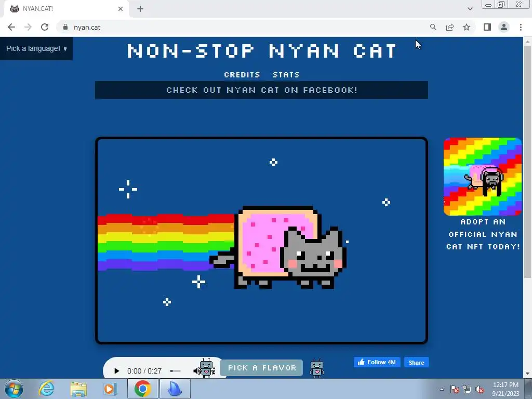Image resolution: width=532 pixels, height=399 pixels.
Task: Open Chrome's three-dot menu
Action: (521, 27)
